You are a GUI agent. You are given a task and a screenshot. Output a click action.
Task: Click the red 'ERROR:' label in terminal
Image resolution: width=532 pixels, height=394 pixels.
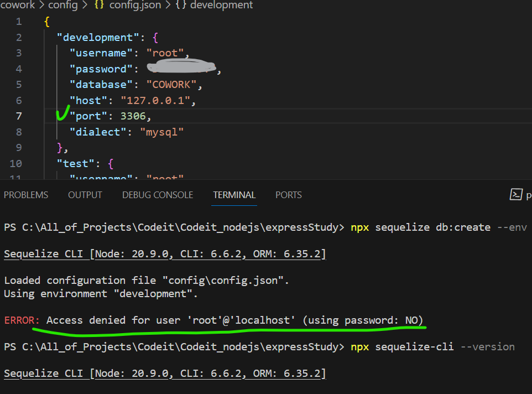[x=22, y=320]
